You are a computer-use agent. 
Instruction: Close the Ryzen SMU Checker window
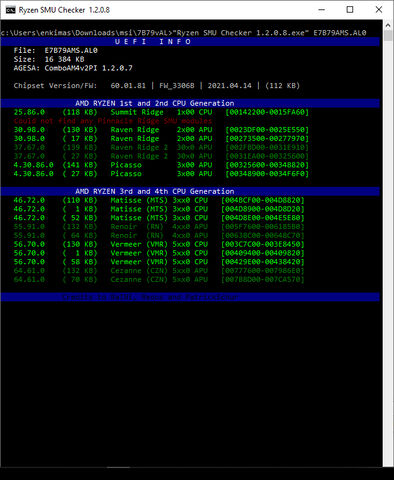pyautogui.click(x=379, y=10)
